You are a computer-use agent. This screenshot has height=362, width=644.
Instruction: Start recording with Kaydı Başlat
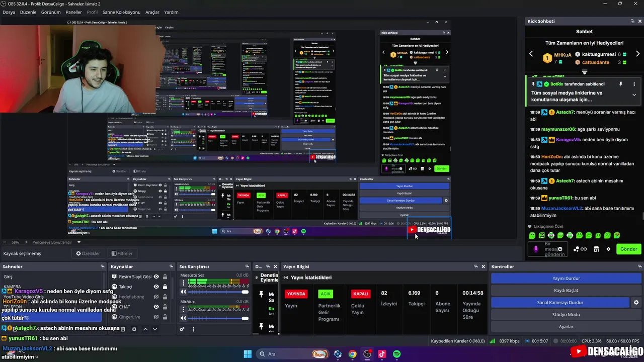point(566,290)
